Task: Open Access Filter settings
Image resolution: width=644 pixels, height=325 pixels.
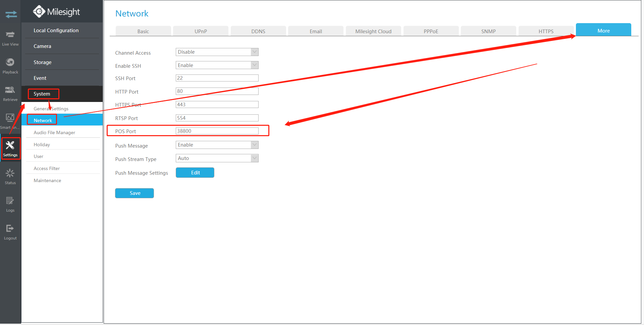Action: (62, 168)
